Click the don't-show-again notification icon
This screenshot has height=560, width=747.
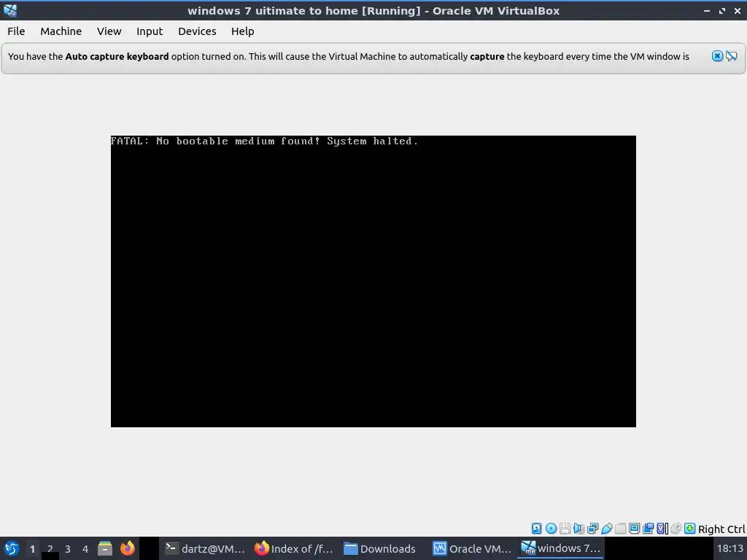click(x=732, y=56)
